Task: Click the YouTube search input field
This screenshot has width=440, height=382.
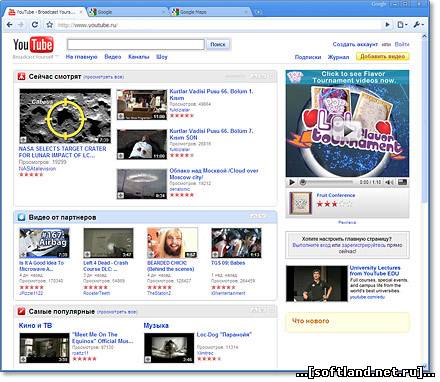Action: [136, 44]
